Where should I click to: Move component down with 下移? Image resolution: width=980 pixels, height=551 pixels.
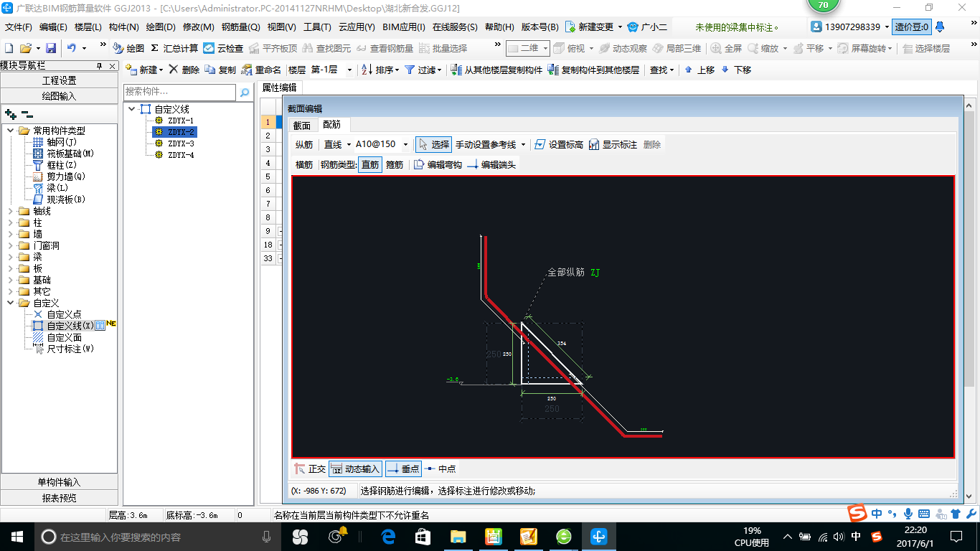tap(736, 70)
